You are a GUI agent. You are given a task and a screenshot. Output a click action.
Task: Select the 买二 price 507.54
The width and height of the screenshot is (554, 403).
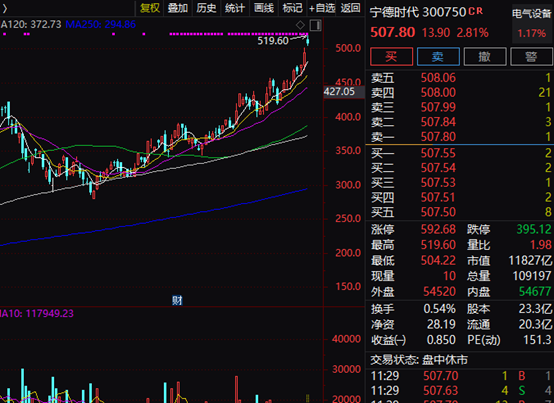pyautogui.click(x=438, y=168)
